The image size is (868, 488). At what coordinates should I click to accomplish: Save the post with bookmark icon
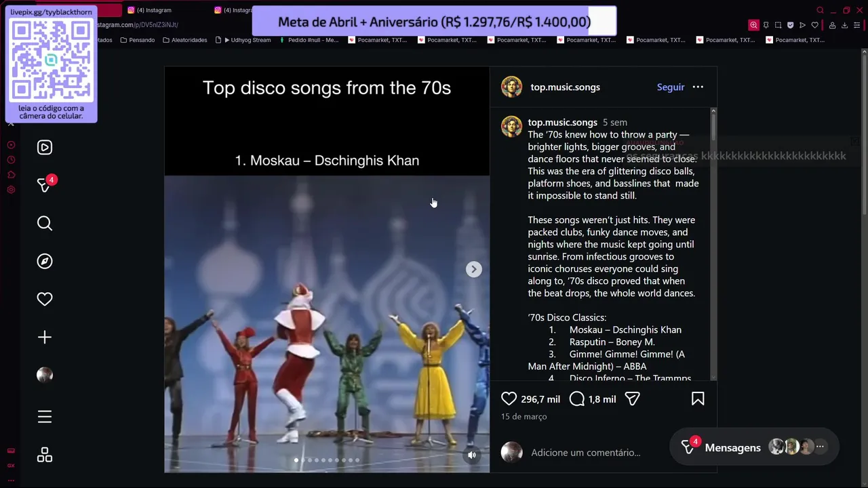(x=698, y=399)
